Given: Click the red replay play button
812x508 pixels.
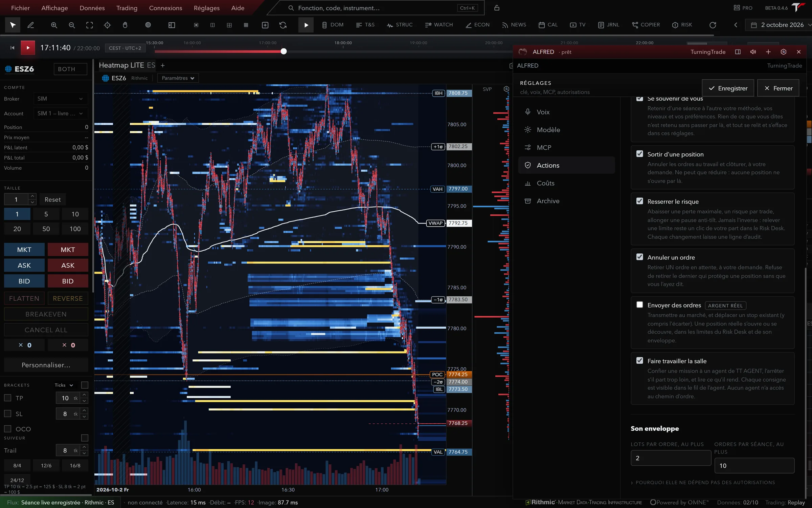Looking at the screenshot, I should pyautogui.click(x=28, y=48).
